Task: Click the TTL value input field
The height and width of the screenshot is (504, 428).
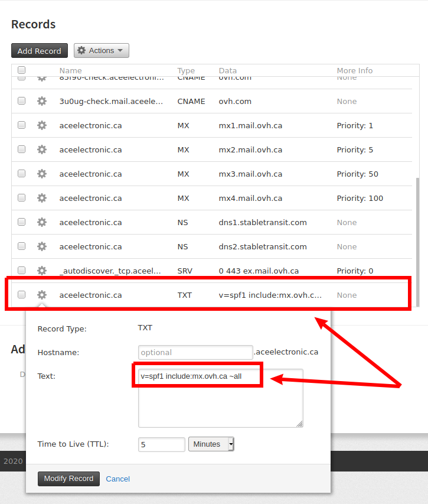Action: coord(162,444)
